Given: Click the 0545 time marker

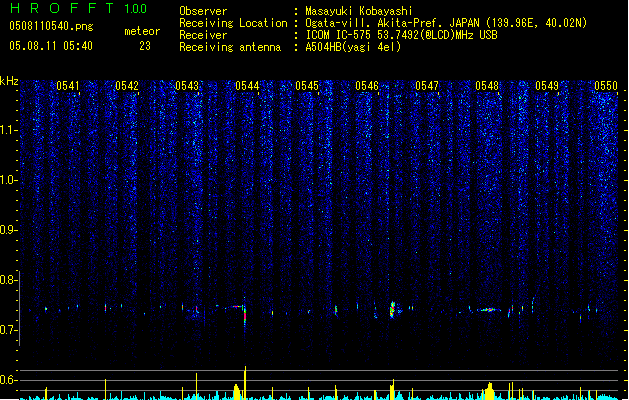Looking at the screenshot, I should click(307, 86).
